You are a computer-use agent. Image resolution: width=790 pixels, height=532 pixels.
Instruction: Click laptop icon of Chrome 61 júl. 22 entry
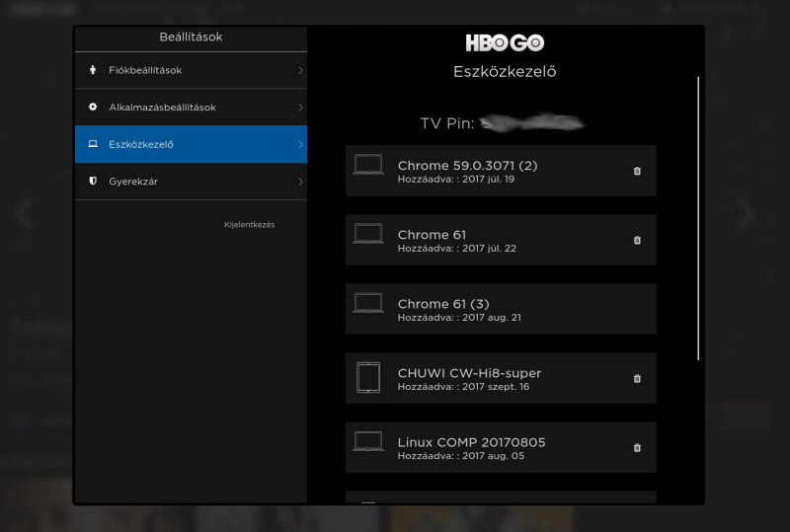pos(367,234)
